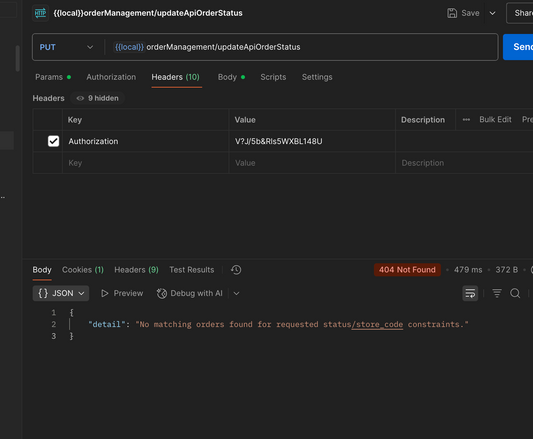533x439 pixels.
Task: Open the JSON format dropdown
Action: pos(61,293)
